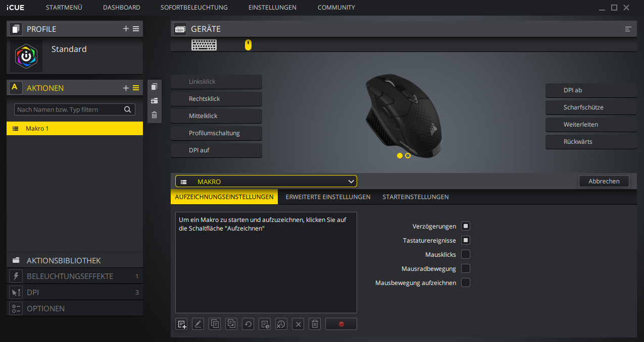Open Community in top menu

(x=336, y=8)
